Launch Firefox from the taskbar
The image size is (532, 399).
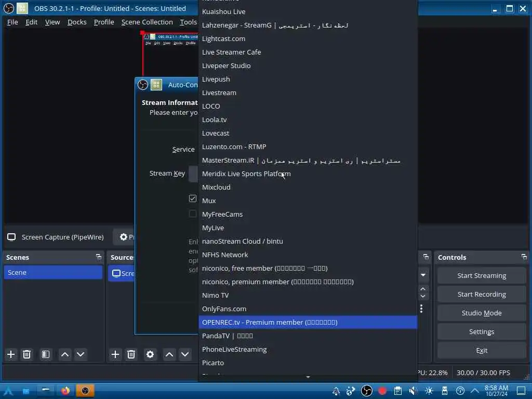pos(65,391)
